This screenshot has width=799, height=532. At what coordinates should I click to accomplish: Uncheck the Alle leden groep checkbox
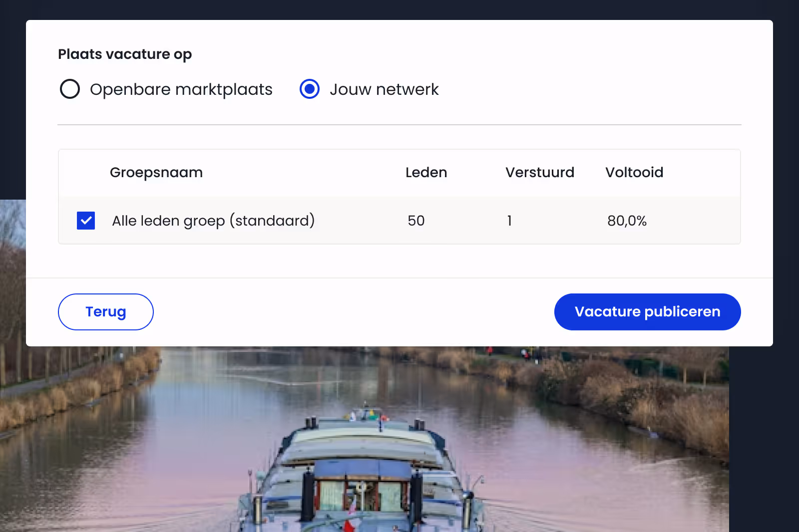pos(86,221)
